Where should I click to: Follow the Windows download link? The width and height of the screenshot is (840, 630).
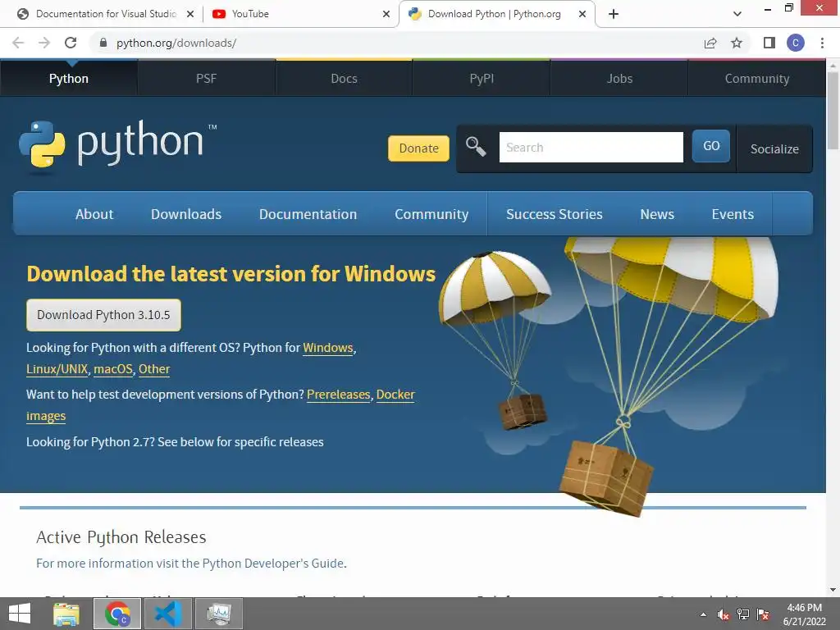(328, 348)
